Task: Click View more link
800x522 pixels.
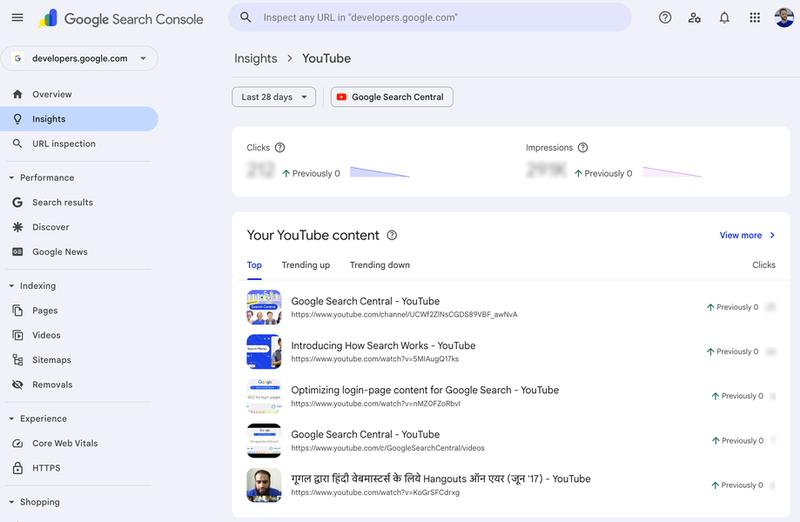Action: point(740,235)
